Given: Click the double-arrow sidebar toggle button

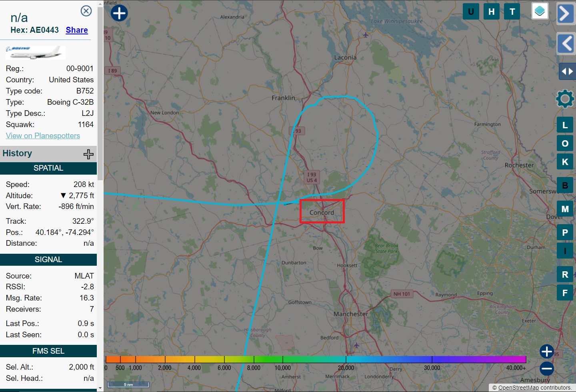Looking at the screenshot, I should click(567, 72).
